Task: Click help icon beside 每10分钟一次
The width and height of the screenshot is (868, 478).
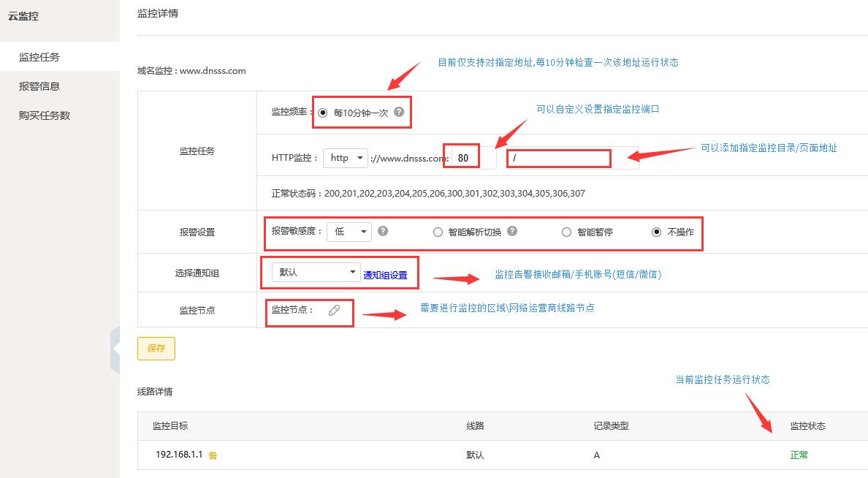Action: click(x=399, y=113)
